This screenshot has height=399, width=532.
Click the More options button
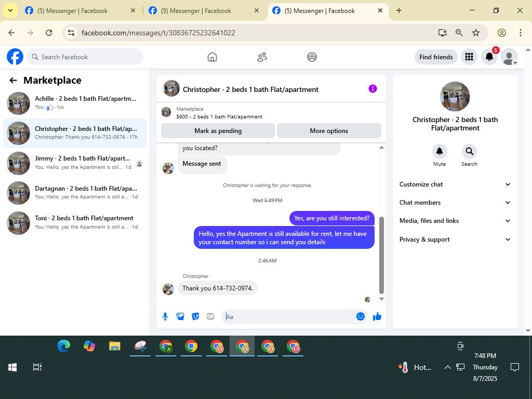(329, 131)
